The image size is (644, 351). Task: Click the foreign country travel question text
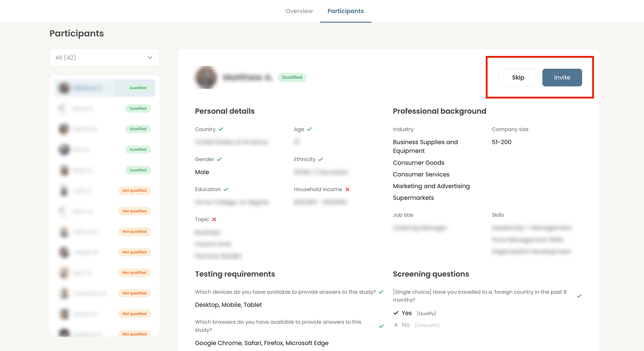coord(480,296)
